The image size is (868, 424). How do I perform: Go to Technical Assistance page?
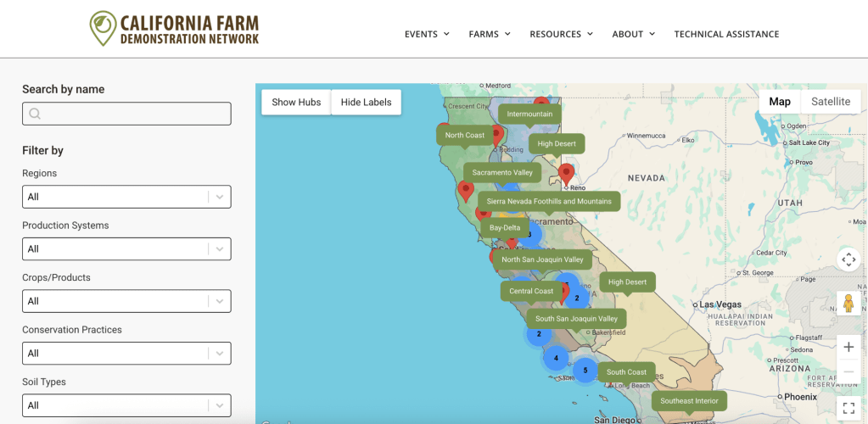click(726, 34)
